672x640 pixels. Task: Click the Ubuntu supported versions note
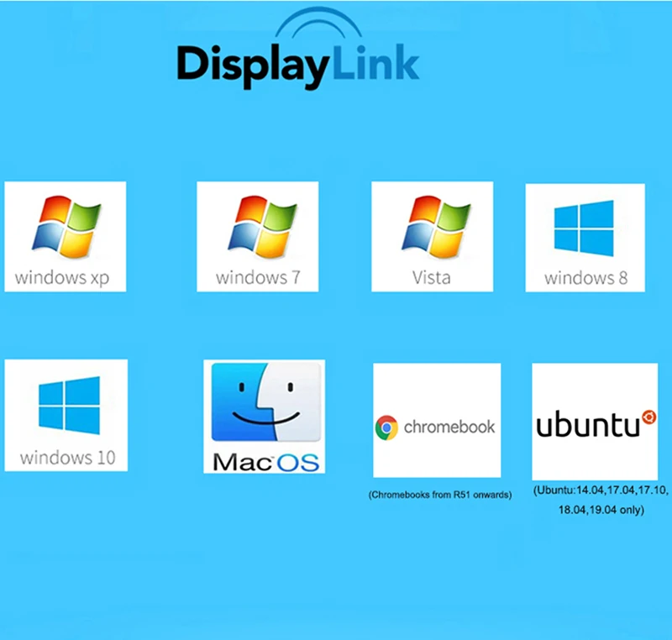coord(601,500)
